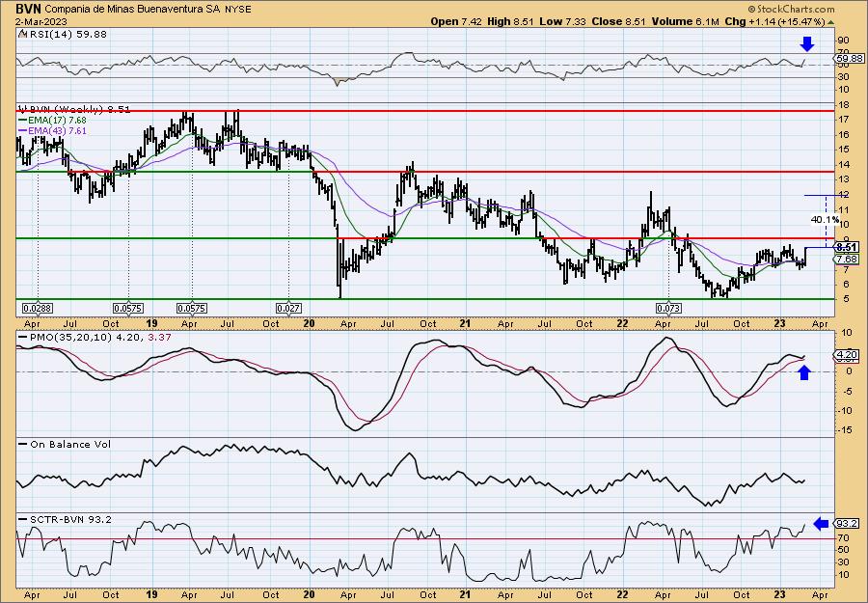Screen dimensions: 868x603
Task: Select the 0.073 cycle label
Action: [668, 308]
